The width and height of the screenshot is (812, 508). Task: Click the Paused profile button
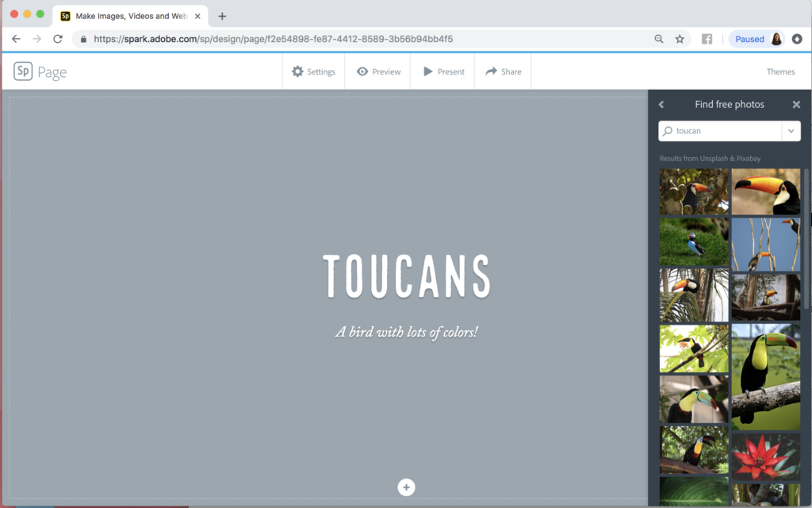point(757,39)
